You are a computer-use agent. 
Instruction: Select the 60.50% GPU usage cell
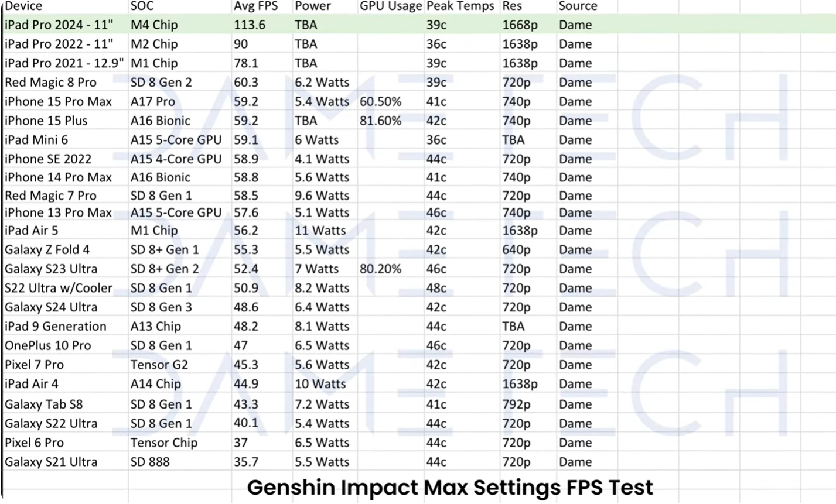click(381, 102)
